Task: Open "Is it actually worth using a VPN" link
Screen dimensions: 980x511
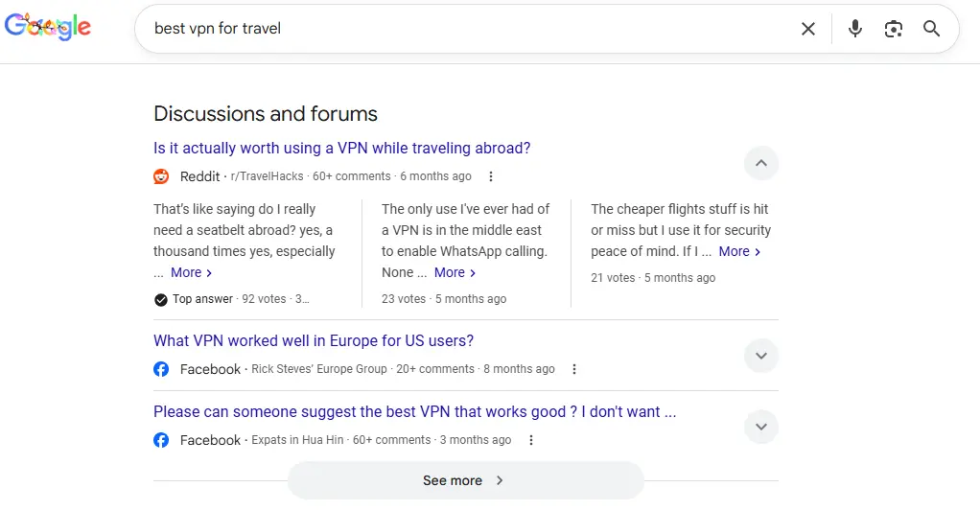Action: coord(341,149)
